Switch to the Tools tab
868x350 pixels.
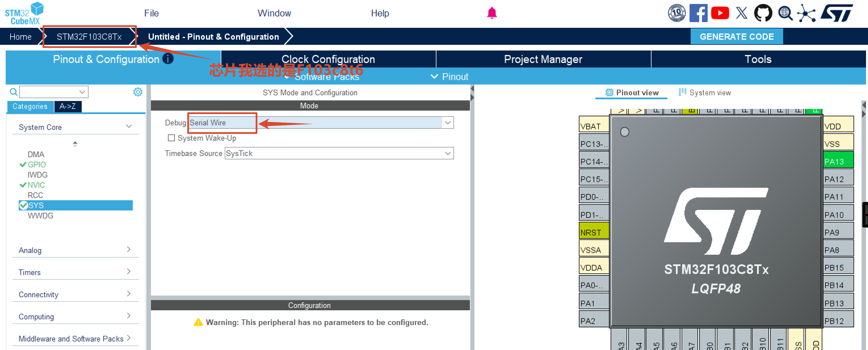(x=758, y=59)
